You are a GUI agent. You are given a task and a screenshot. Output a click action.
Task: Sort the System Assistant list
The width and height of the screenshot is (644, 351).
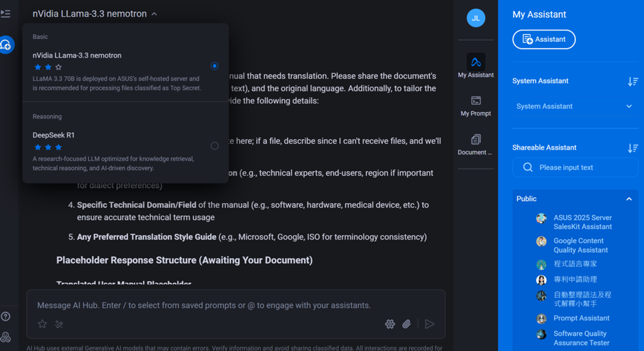pos(632,81)
